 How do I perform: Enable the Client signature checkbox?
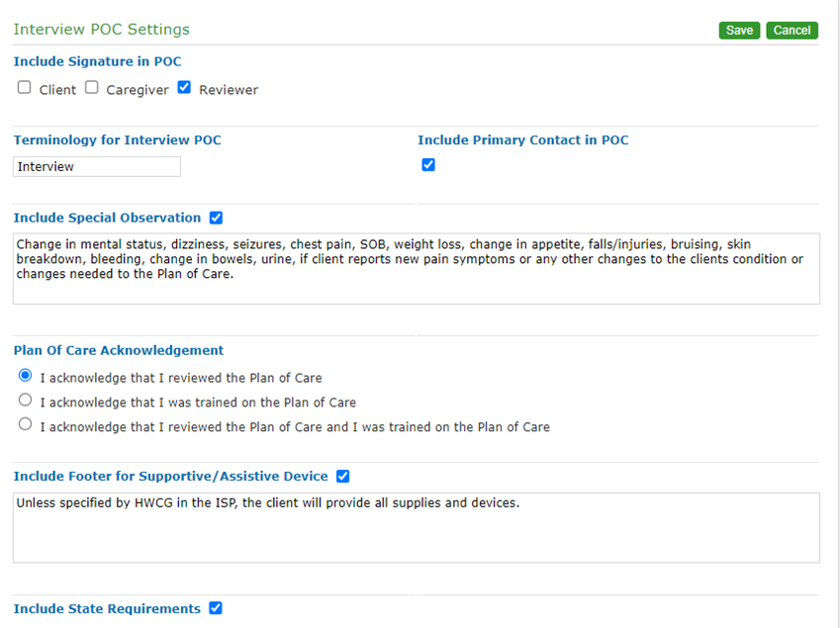(25, 88)
